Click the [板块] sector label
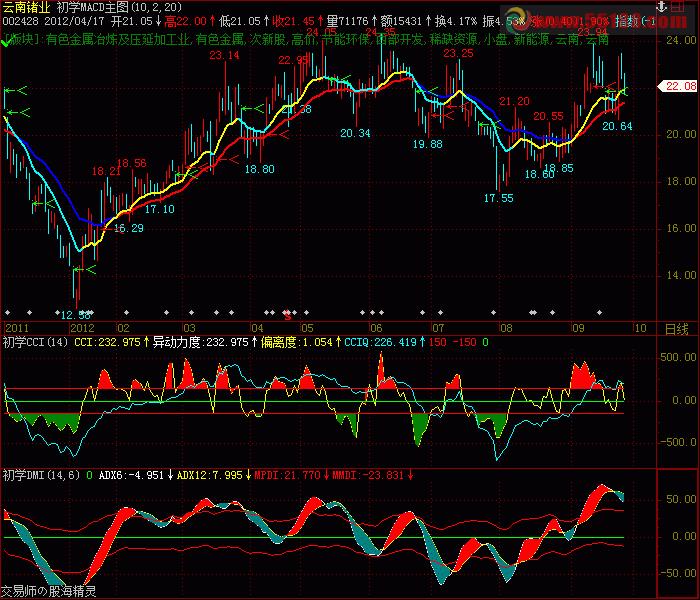 [x=22, y=40]
